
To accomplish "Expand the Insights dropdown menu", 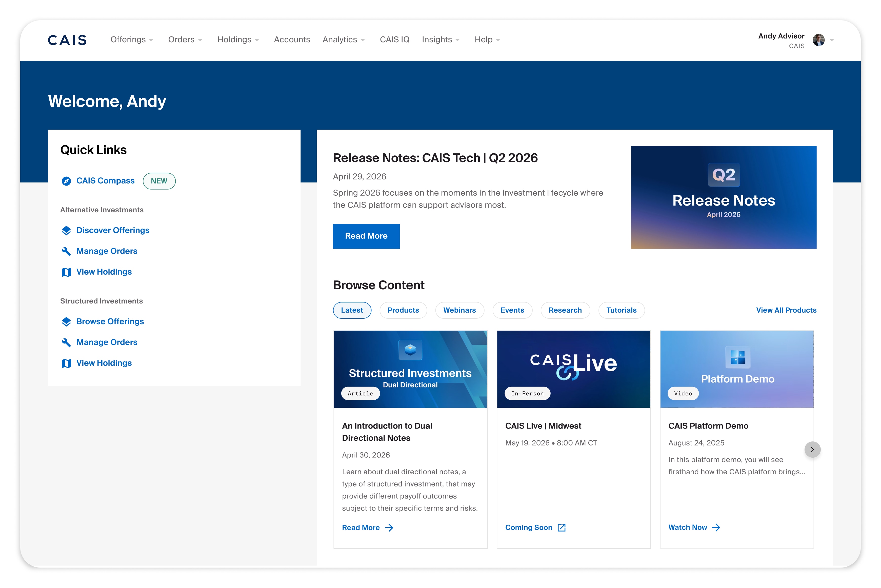I will click(441, 40).
